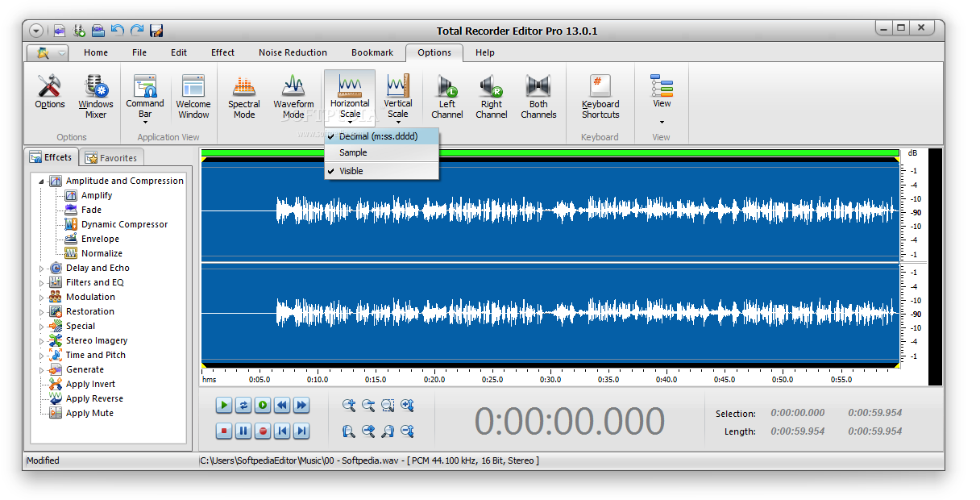Open Keyboard Shortcuts settings

(x=600, y=96)
